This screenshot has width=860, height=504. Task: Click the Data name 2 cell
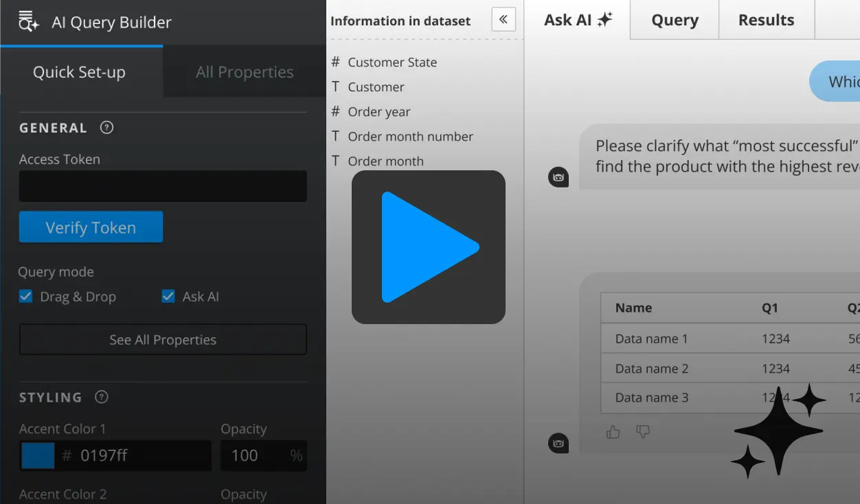pos(651,369)
